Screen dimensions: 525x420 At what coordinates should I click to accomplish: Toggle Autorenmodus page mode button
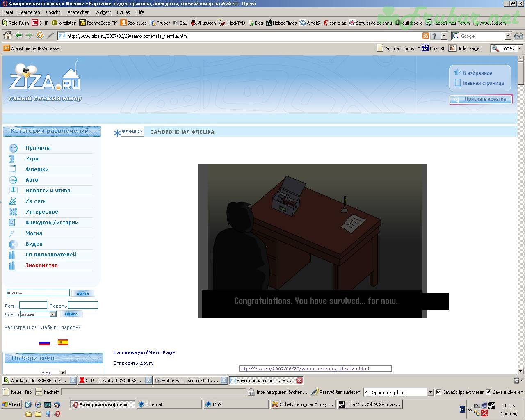pos(396,48)
